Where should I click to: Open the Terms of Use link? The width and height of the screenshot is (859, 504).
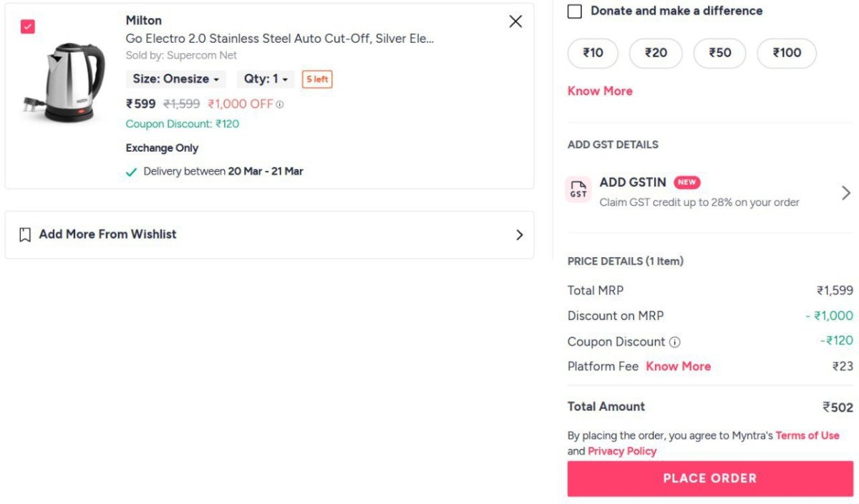click(807, 435)
